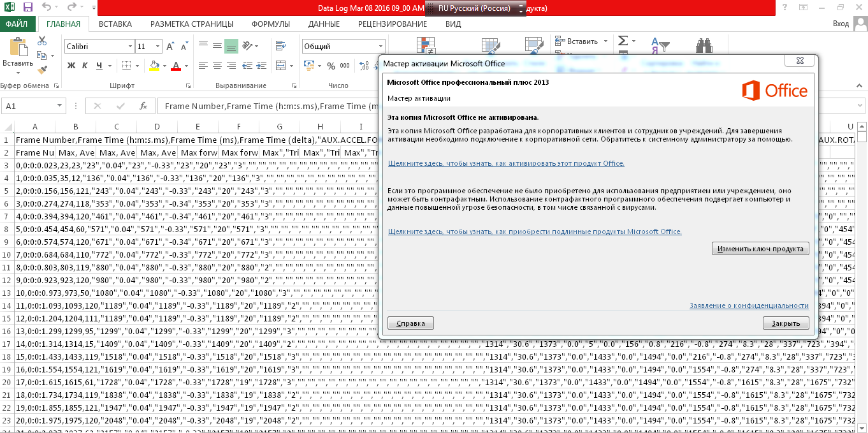Click the Sort & Filter icon
Screen dimensions: 868x433
pos(660,46)
